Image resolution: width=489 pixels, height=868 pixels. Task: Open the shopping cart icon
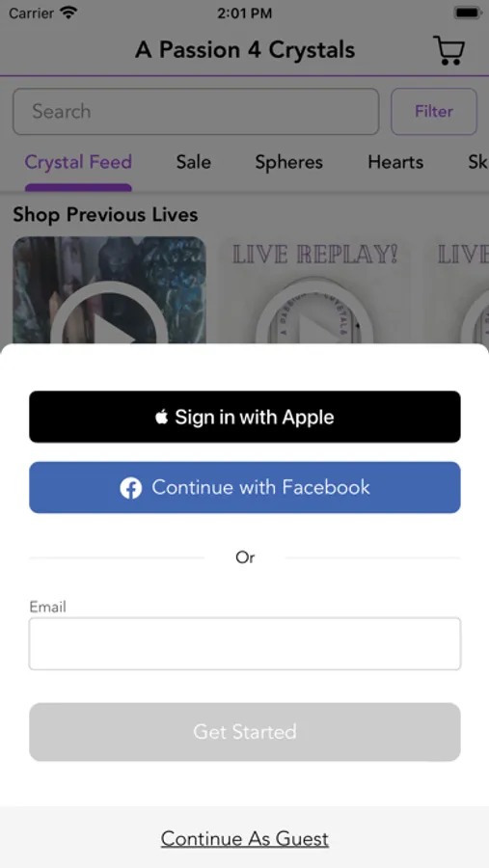click(448, 50)
